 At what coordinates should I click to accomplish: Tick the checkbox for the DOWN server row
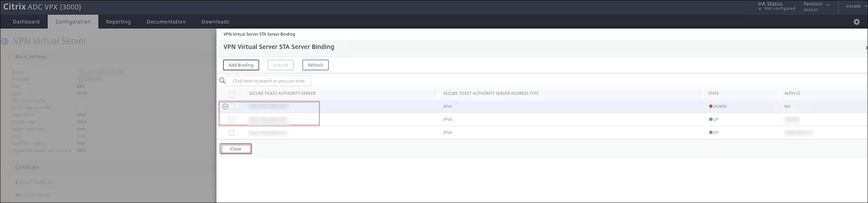(231, 107)
